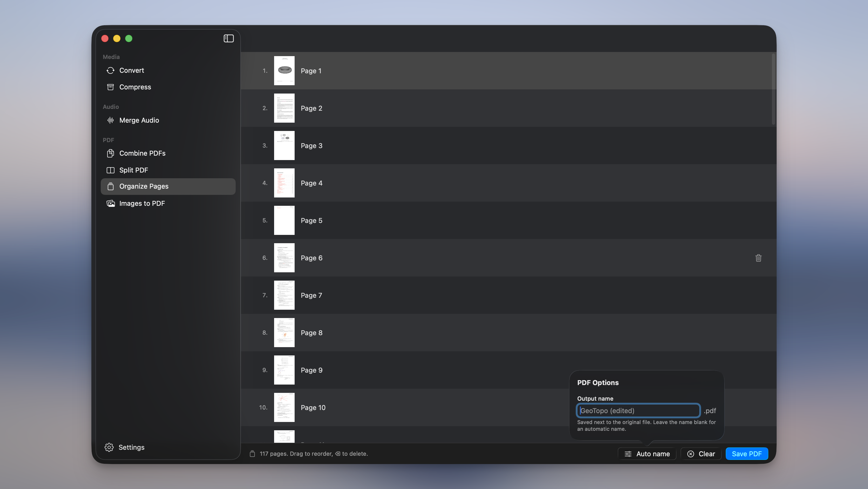Image resolution: width=868 pixels, height=489 pixels.
Task: Click the Auto name options button
Action: (647, 454)
